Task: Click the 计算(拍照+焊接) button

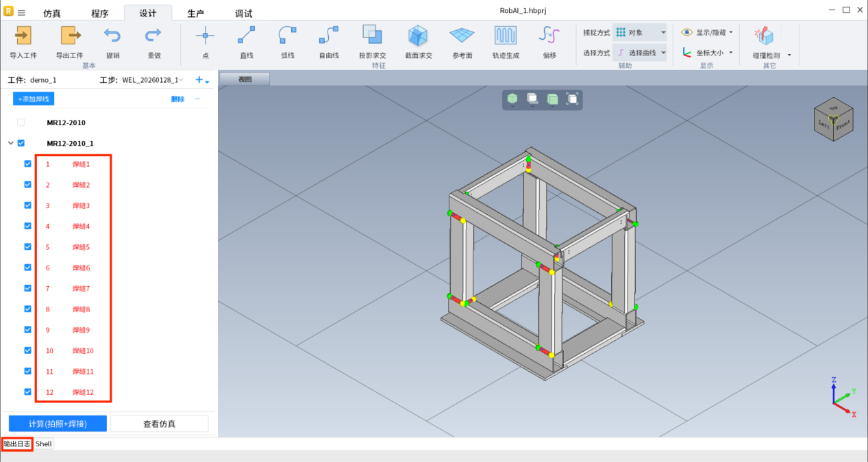Action: 58,424
